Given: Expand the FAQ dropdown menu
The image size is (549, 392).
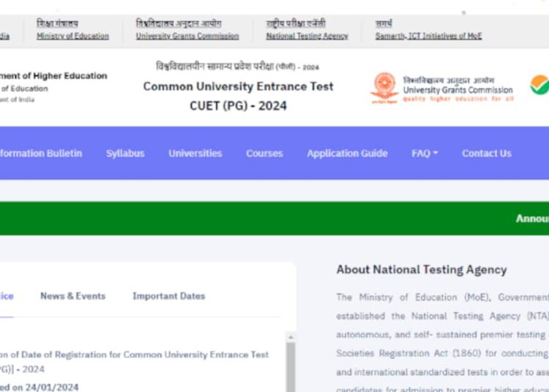Looking at the screenshot, I should point(425,154).
